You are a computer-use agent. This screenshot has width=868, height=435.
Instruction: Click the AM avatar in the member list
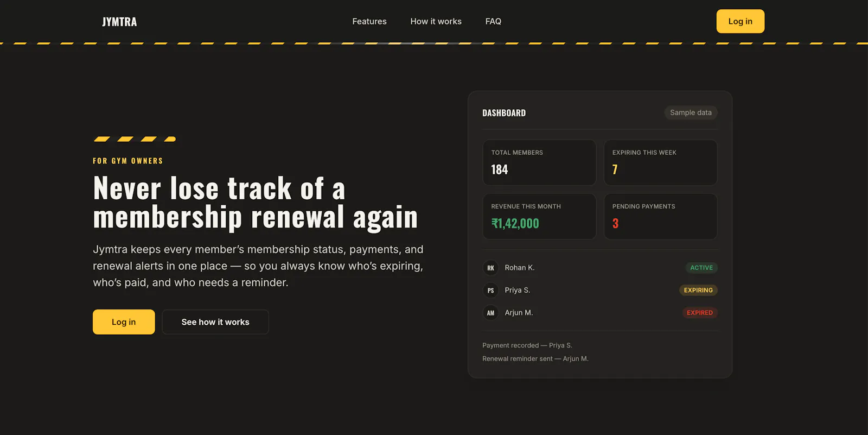point(490,313)
